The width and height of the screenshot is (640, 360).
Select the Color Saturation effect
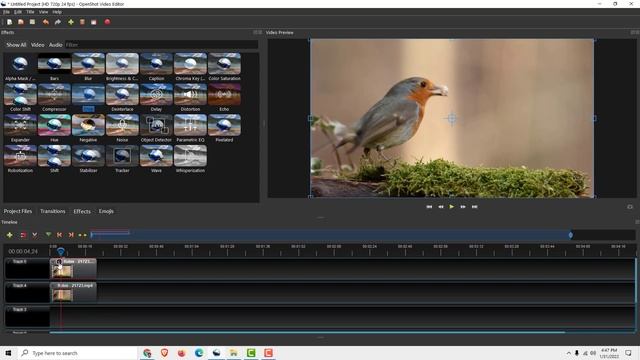point(224,67)
